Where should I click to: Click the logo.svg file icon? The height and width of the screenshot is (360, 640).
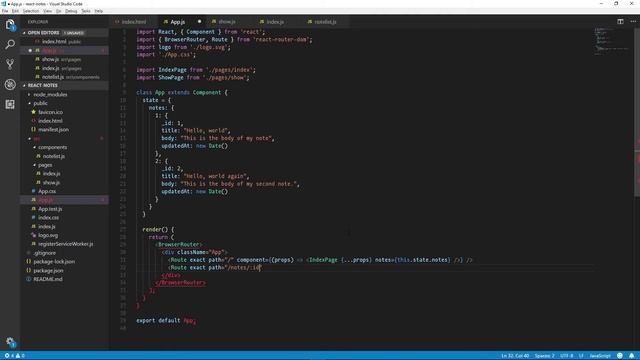33,235
